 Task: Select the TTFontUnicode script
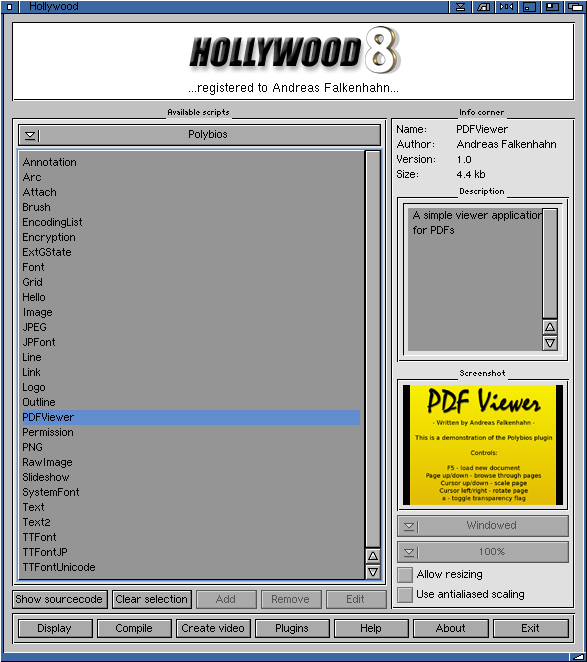pos(191,567)
